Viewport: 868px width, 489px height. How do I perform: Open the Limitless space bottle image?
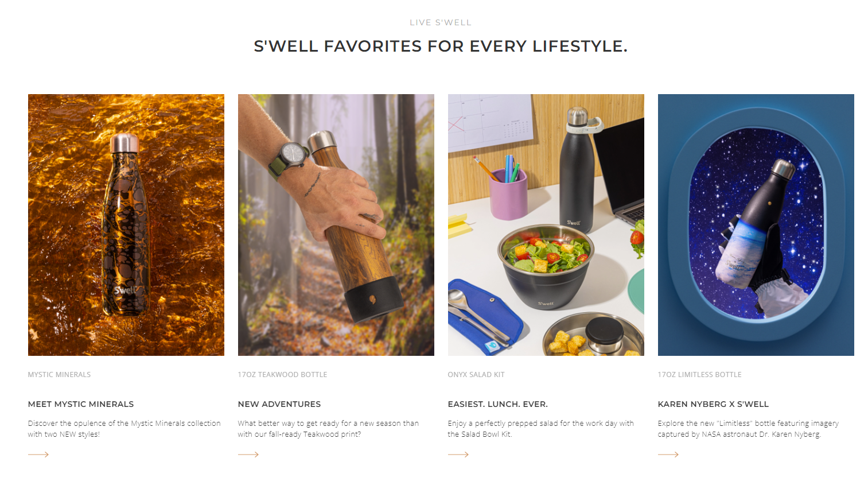tap(756, 224)
